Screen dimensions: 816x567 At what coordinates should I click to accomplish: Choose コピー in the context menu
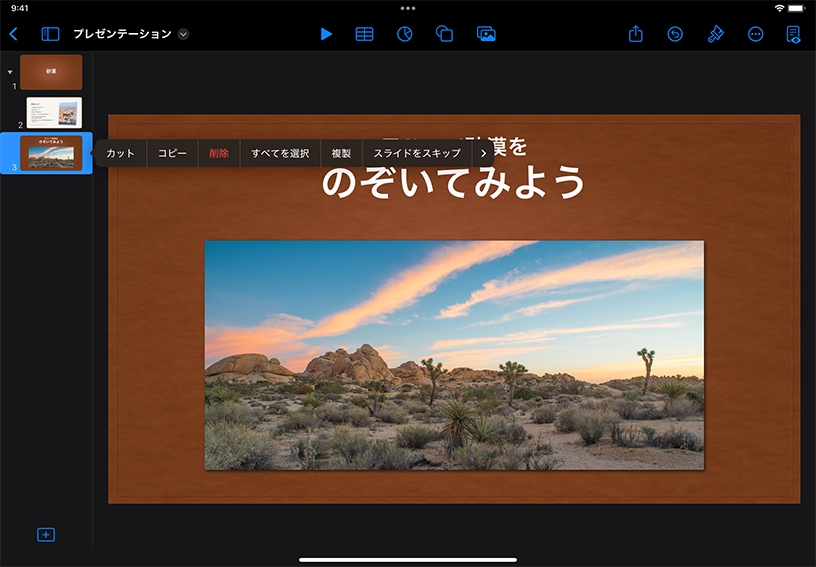(172, 153)
